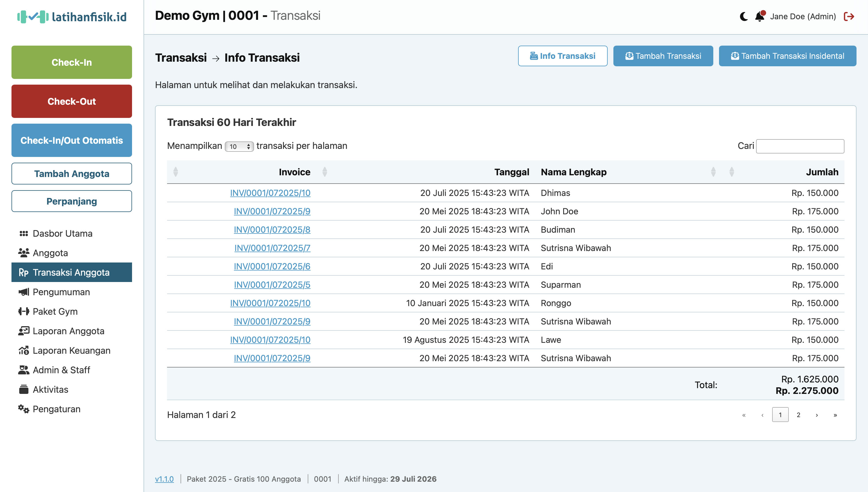The width and height of the screenshot is (868, 492).
Task: Expand the transaksi per halaman dropdown
Action: click(239, 146)
